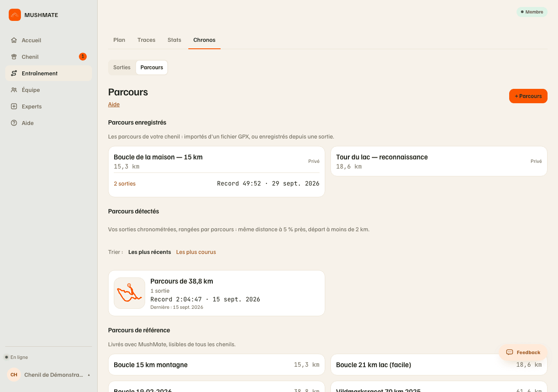Viewport: 558px width, 392px height.
Task: Click the Privé label on Tour du lac
Action: [x=536, y=161]
